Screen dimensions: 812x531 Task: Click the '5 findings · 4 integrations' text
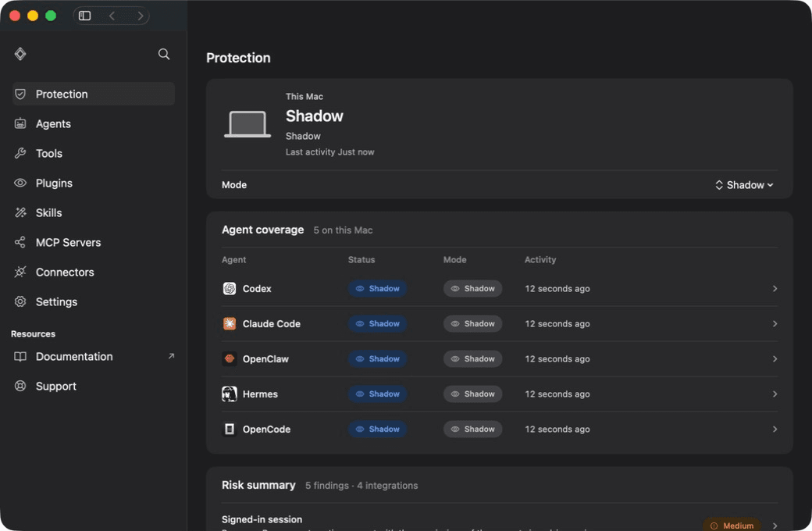(361, 486)
